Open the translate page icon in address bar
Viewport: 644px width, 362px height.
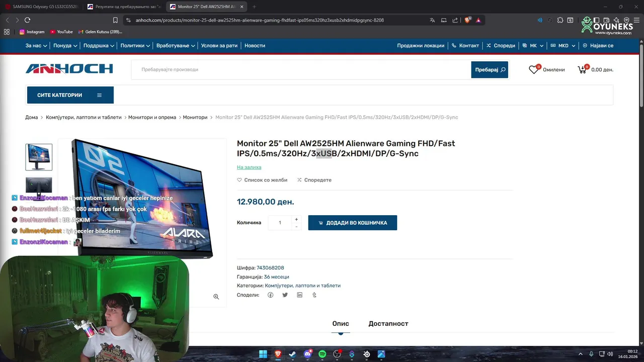432,20
